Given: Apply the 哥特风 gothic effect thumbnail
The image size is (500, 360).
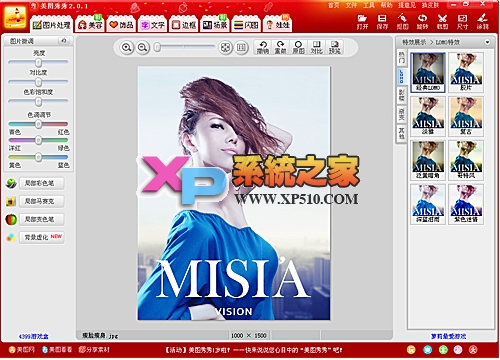Looking at the screenshot, I should coord(466,160).
